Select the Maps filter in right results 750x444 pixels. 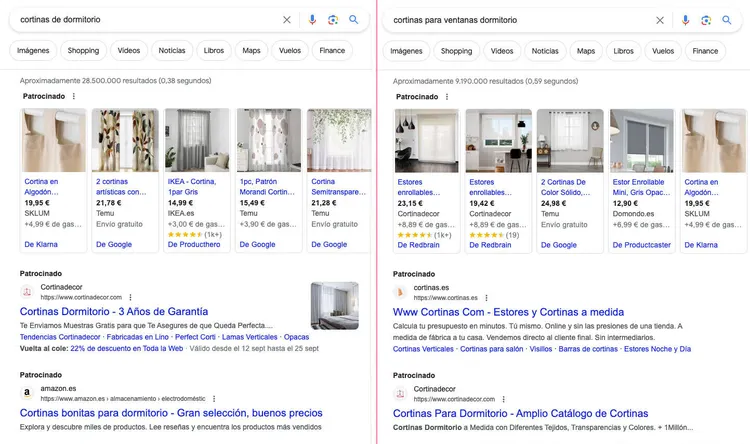[585, 51]
